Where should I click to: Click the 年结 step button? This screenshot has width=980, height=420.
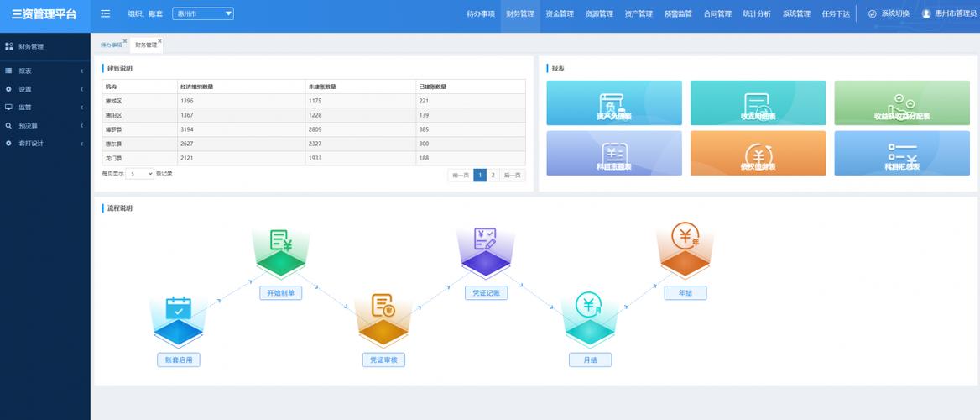click(685, 293)
